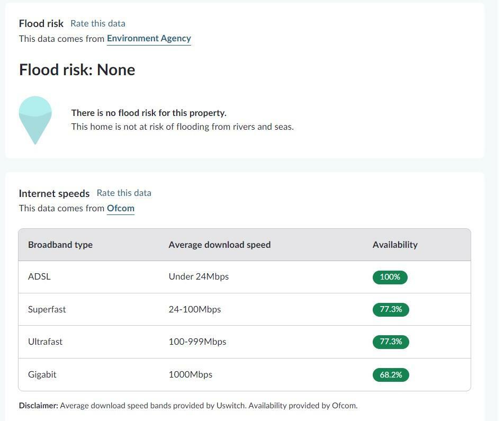Select the Superfast row label
The width and height of the screenshot is (504, 421).
47,309
